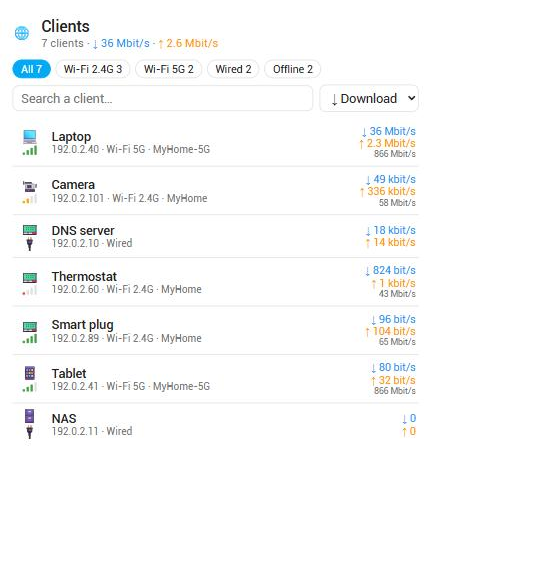540x580 pixels.
Task: Click the Camera signal strength bars
Action: 30,200
